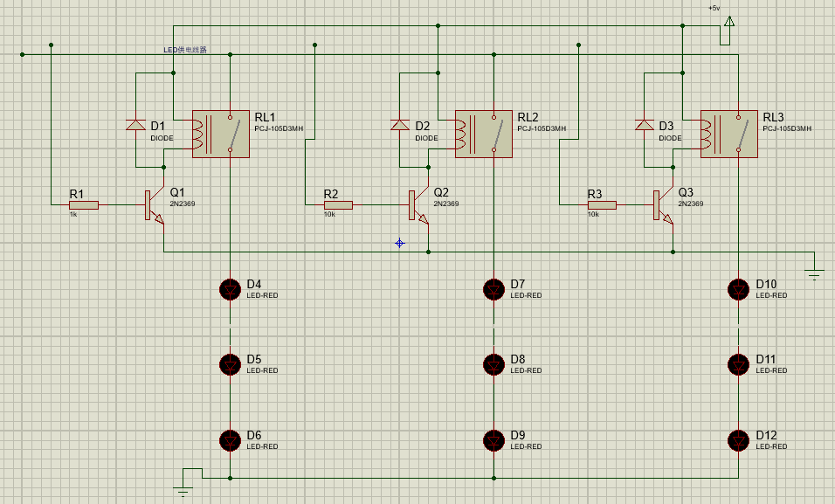Select red LED D4

click(230, 288)
